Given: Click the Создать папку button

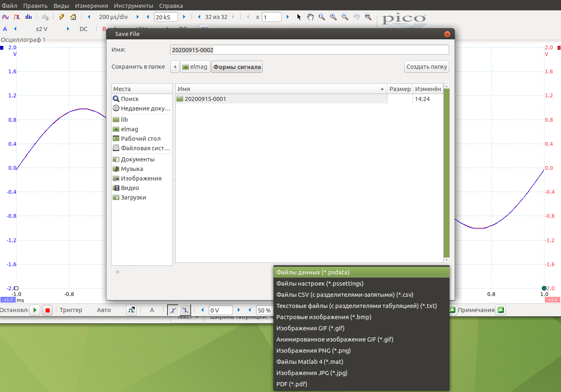Looking at the screenshot, I should pos(426,67).
